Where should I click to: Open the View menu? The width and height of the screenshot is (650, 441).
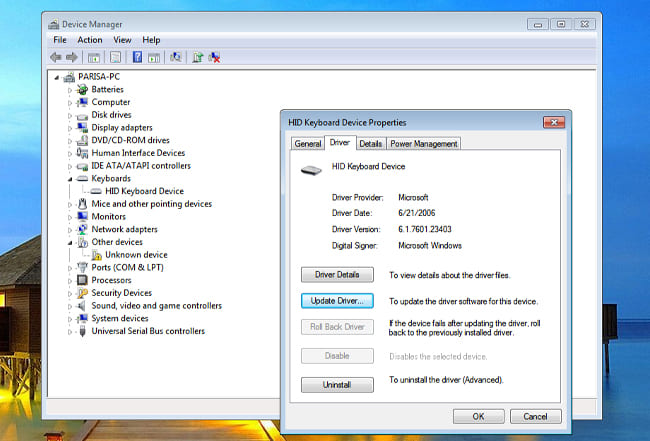(x=122, y=40)
